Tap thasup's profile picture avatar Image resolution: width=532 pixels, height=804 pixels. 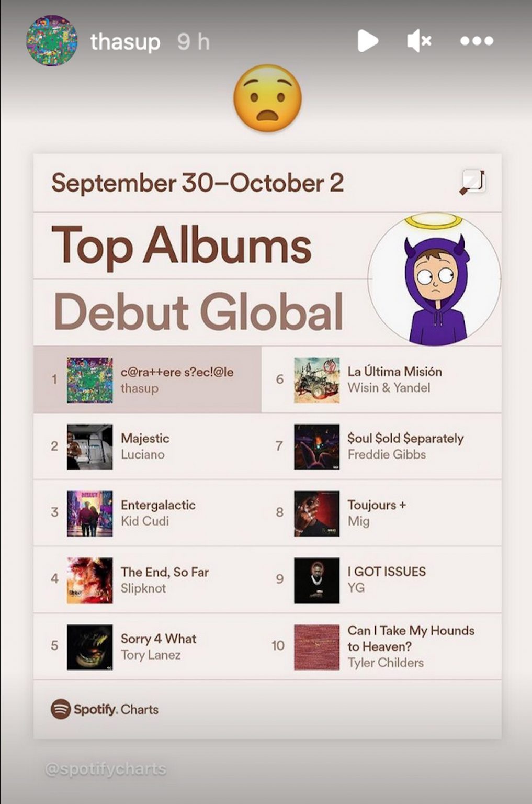click(52, 41)
